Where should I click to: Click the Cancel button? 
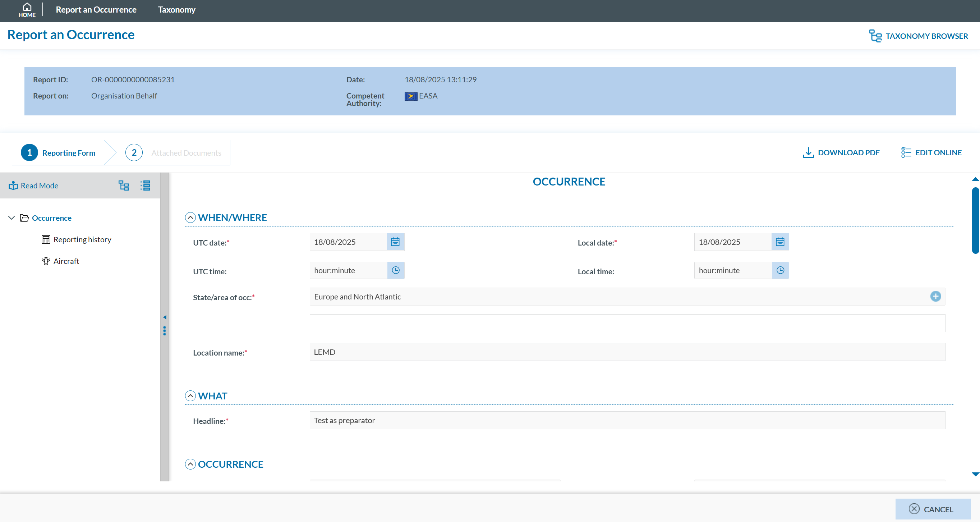tap(933, 509)
